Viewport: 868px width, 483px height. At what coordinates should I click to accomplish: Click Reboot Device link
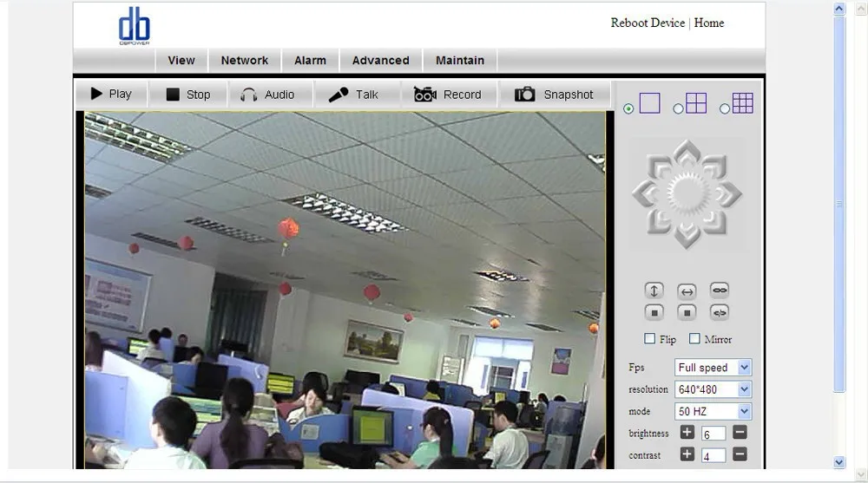click(648, 23)
